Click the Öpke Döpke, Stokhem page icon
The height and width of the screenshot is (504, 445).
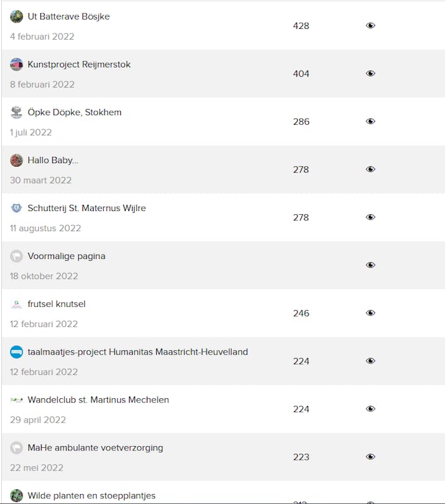16,112
